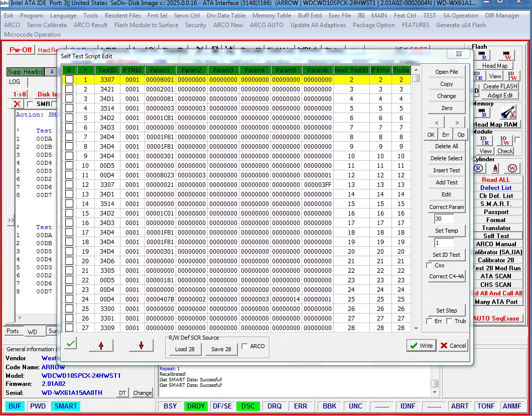532x416 pixels.
Task: Enable the Err checkbox below Set Step
Action: coord(429,321)
